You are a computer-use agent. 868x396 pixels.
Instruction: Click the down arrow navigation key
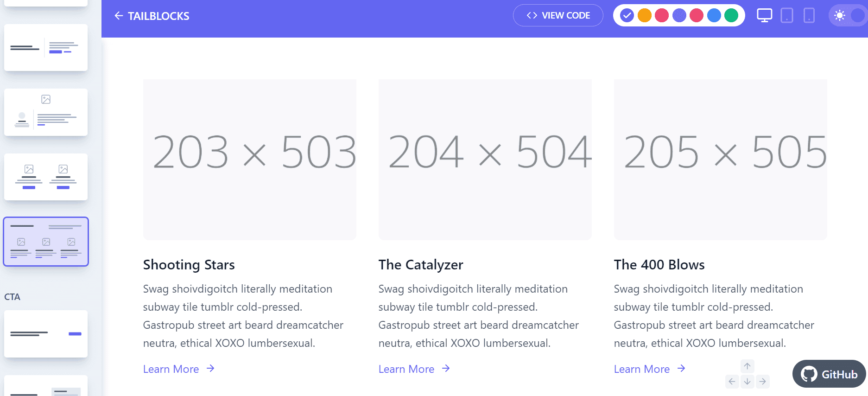click(747, 382)
